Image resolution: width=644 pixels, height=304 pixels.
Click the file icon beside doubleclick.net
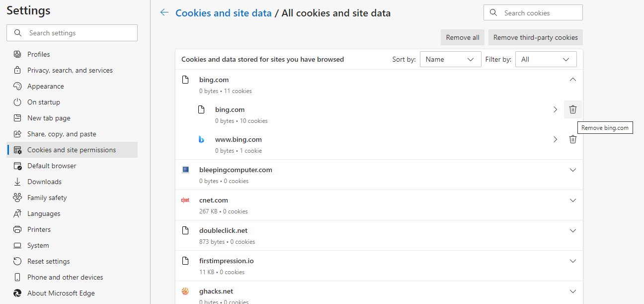pos(185,230)
